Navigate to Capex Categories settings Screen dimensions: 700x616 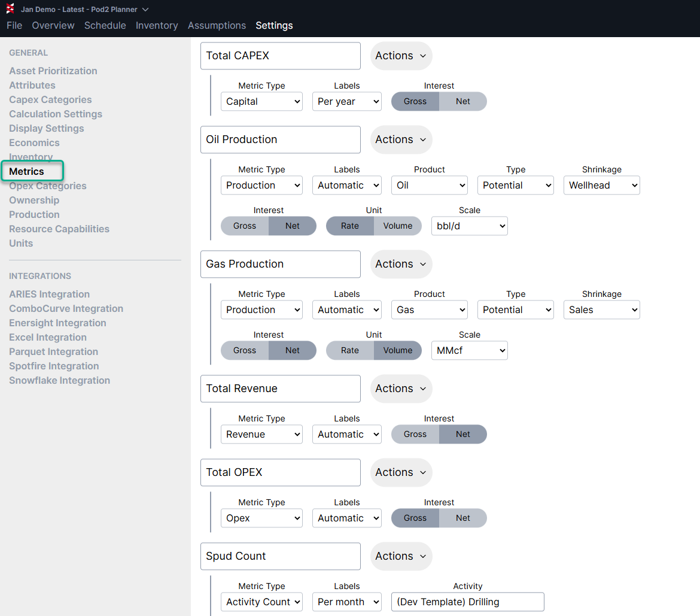click(x=50, y=99)
